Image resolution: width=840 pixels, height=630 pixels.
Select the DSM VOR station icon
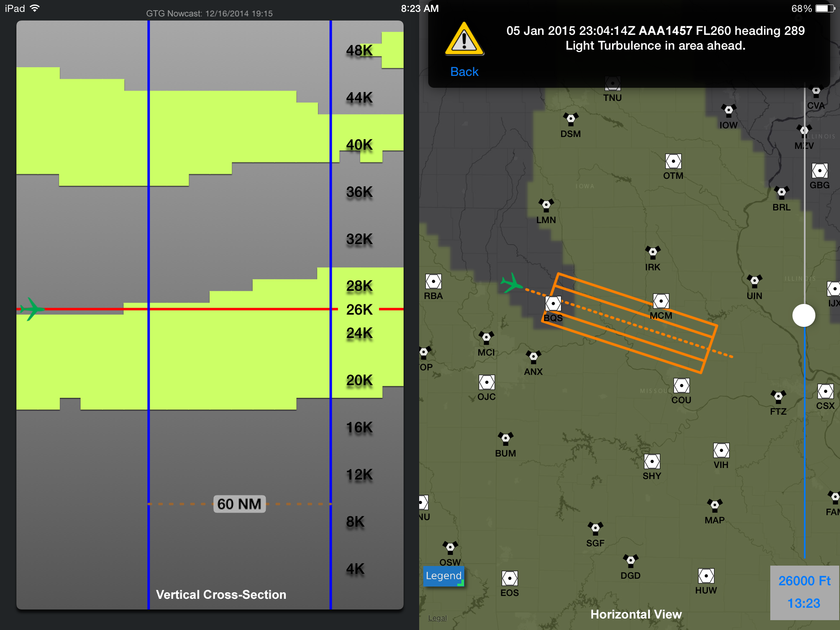pos(571,119)
